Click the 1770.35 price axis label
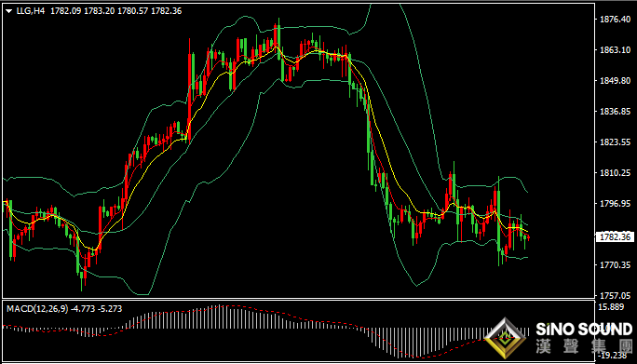 [615, 265]
